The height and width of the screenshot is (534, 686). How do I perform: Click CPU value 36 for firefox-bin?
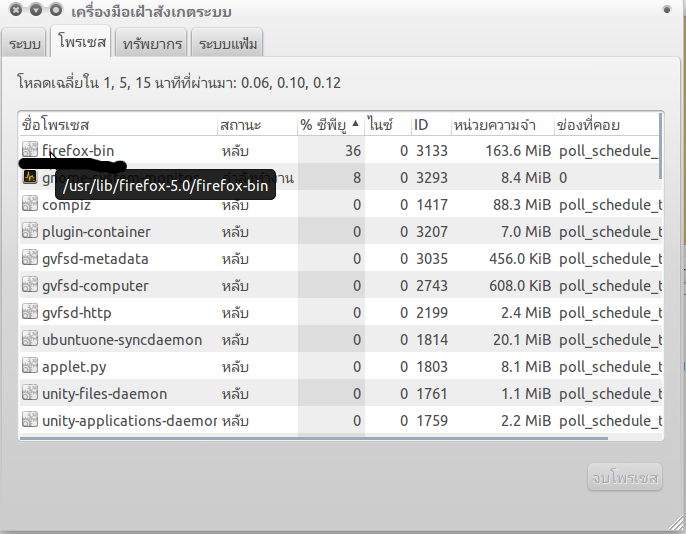(353, 151)
